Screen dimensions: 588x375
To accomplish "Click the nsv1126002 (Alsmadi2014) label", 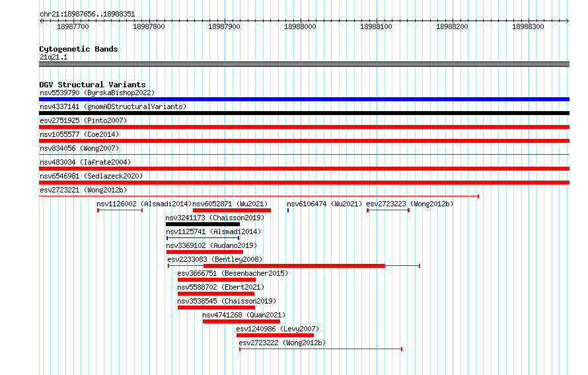I will [144, 204].
